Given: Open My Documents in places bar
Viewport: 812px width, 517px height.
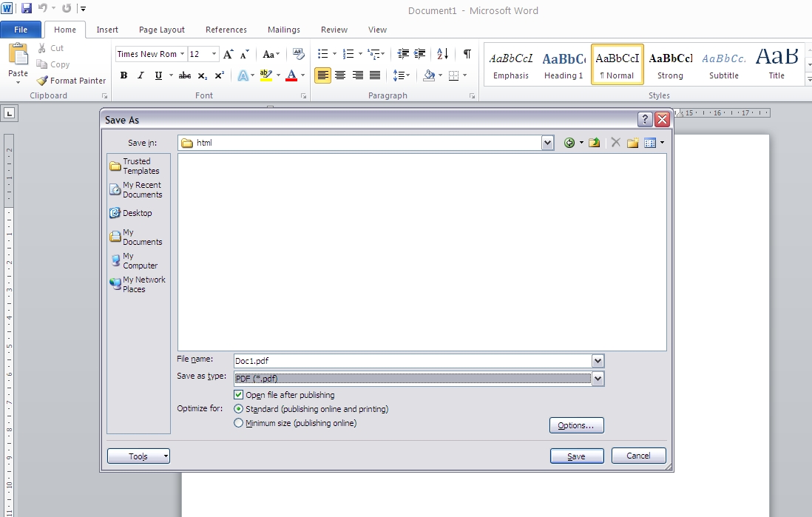Looking at the screenshot, I should click(x=136, y=237).
